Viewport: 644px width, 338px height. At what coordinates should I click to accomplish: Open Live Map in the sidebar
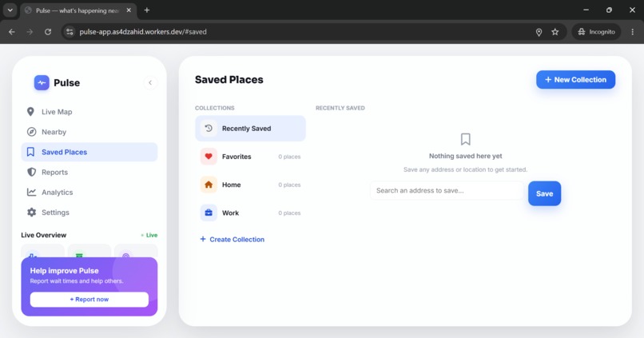pyautogui.click(x=89, y=112)
